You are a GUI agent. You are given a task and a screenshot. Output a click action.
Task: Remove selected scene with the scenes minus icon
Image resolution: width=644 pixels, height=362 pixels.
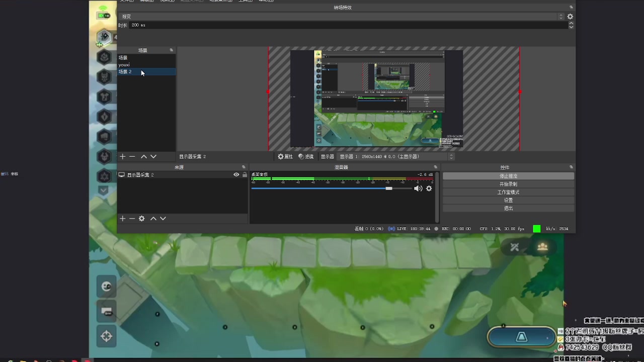click(132, 157)
